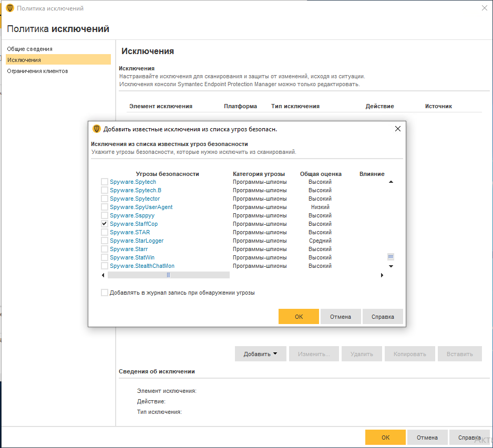Screen dimensions: 493x448
Task: Click the right arrow of the horizontal scrollbar
Action: coord(382,275)
